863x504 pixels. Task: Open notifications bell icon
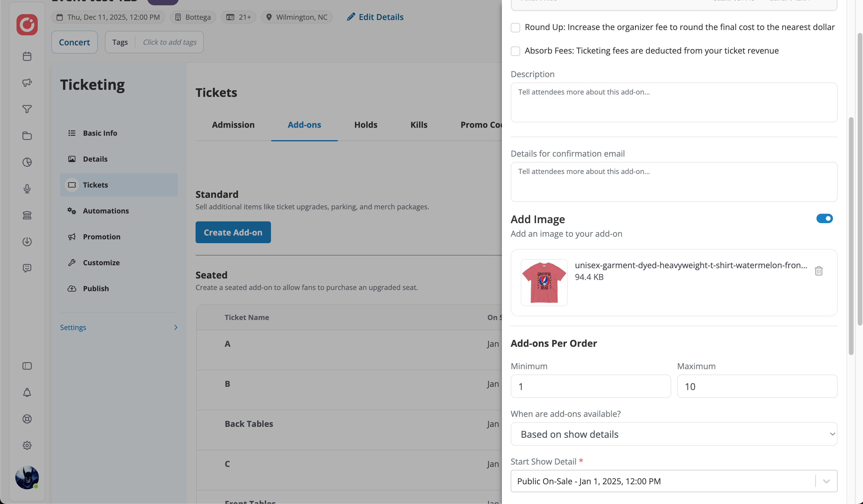pos(27,392)
